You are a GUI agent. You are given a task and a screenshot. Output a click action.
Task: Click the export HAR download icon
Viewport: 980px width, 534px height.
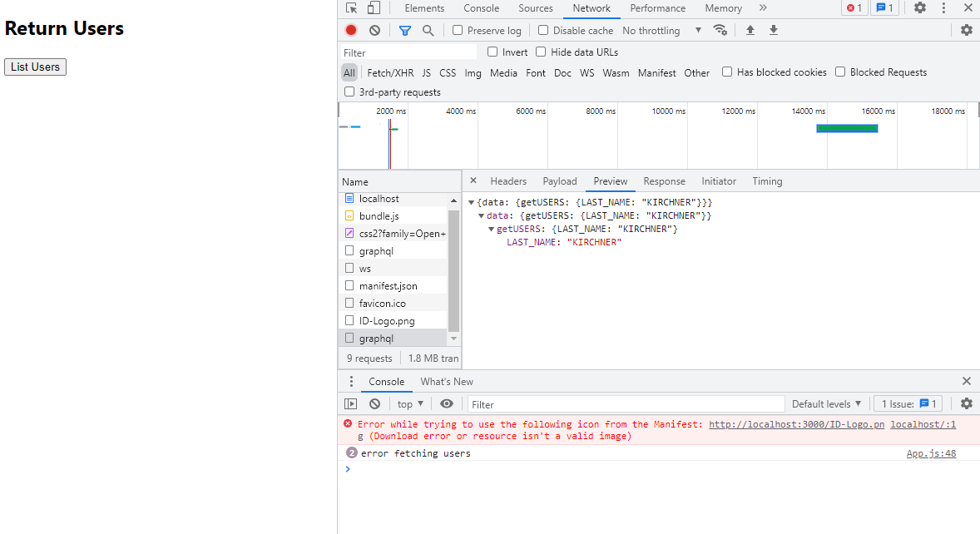click(x=773, y=30)
